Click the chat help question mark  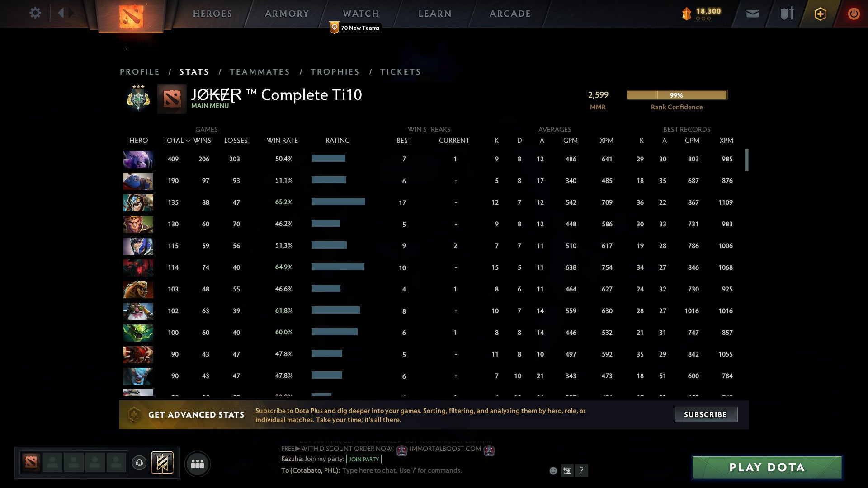[x=581, y=471]
